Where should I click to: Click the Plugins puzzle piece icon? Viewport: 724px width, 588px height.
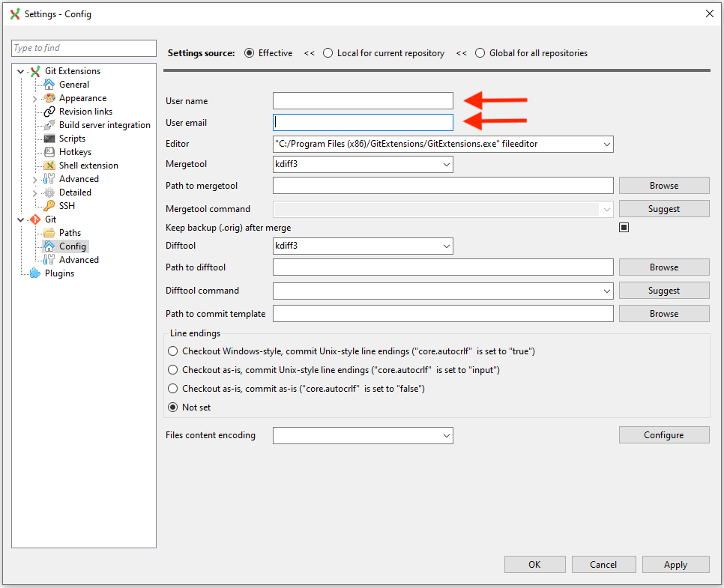(34, 273)
